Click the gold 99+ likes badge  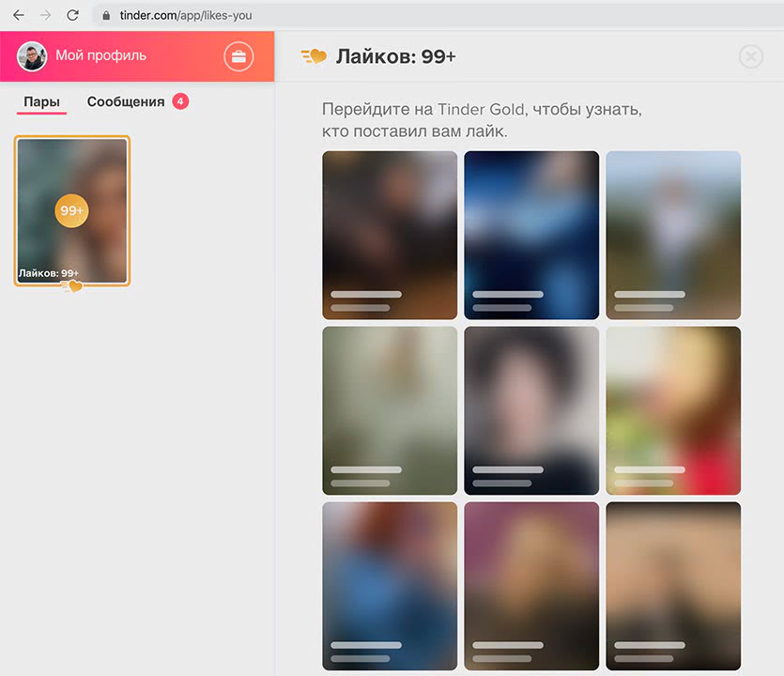[x=72, y=210]
